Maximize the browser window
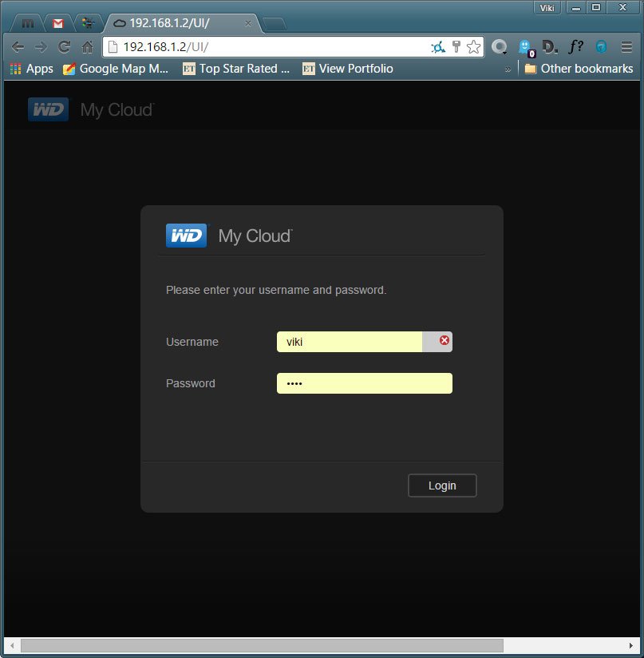 (596, 7)
